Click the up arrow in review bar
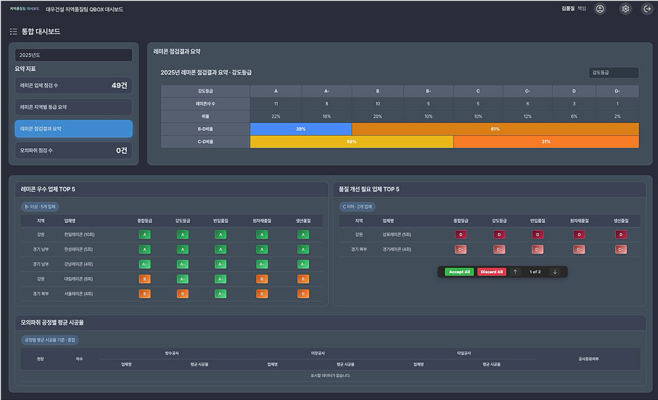This screenshot has width=658, height=400. click(x=515, y=271)
